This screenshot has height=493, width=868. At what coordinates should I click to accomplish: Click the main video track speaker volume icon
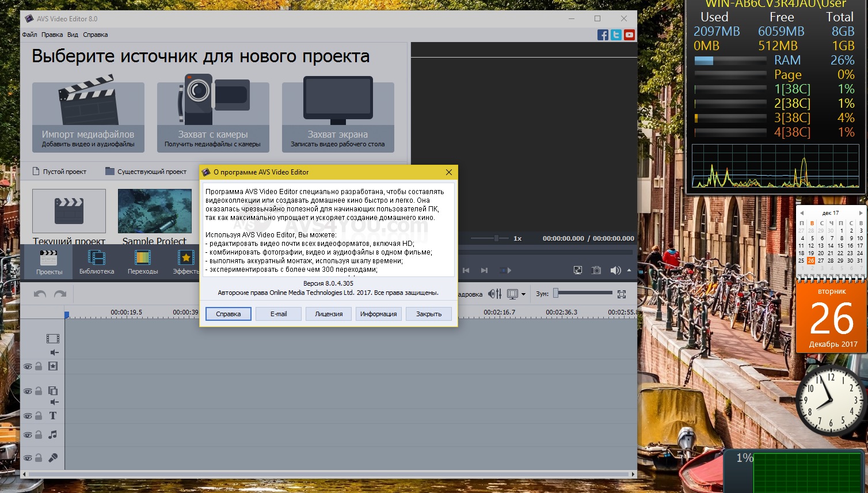point(55,352)
